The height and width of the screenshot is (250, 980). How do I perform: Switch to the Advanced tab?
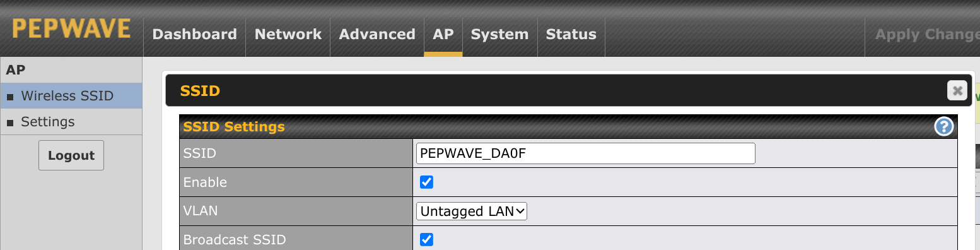[377, 34]
